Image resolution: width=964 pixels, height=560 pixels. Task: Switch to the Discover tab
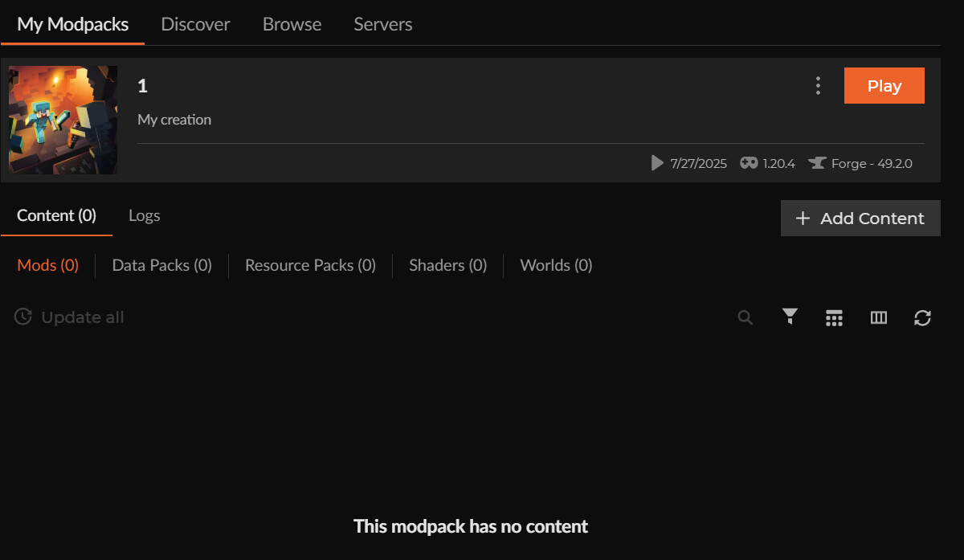pyautogui.click(x=195, y=24)
